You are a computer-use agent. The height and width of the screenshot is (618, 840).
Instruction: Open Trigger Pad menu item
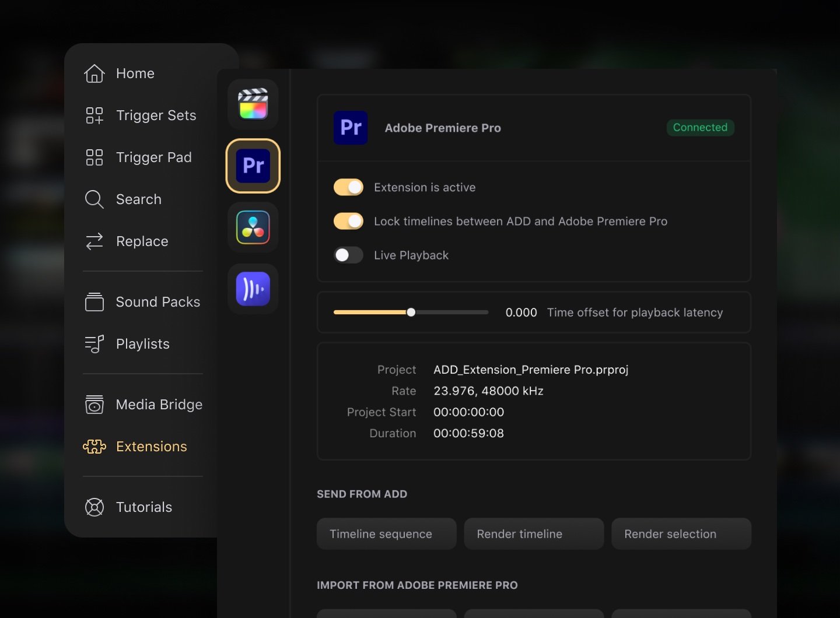pyautogui.click(x=154, y=157)
